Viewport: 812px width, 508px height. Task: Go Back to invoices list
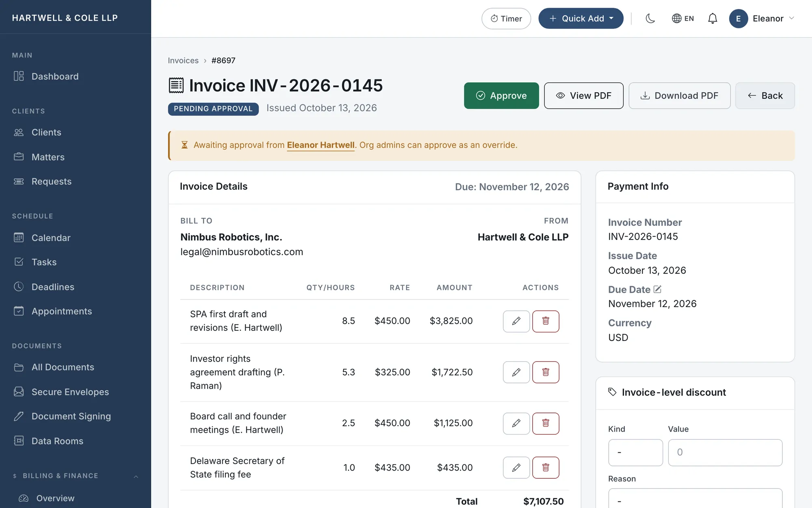point(765,96)
